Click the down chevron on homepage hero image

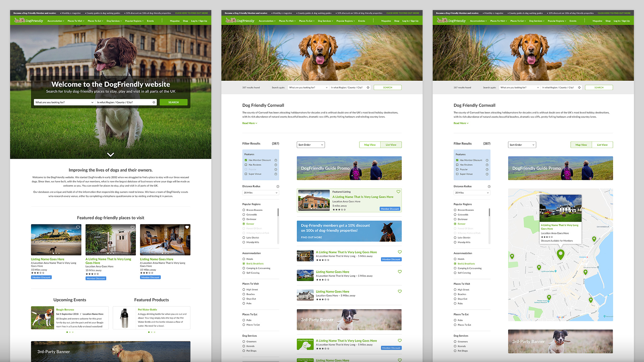(110, 154)
